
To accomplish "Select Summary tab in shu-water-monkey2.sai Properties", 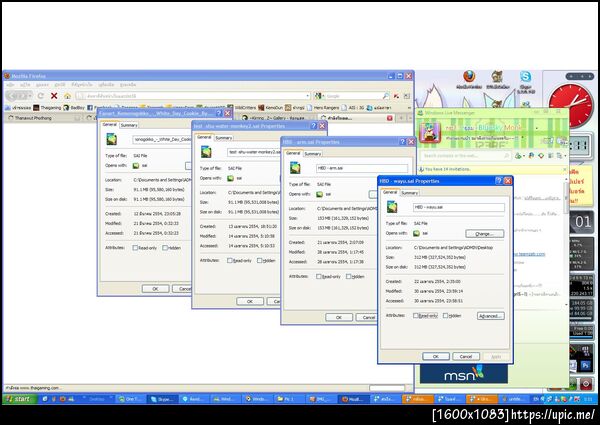I will tap(223, 138).
